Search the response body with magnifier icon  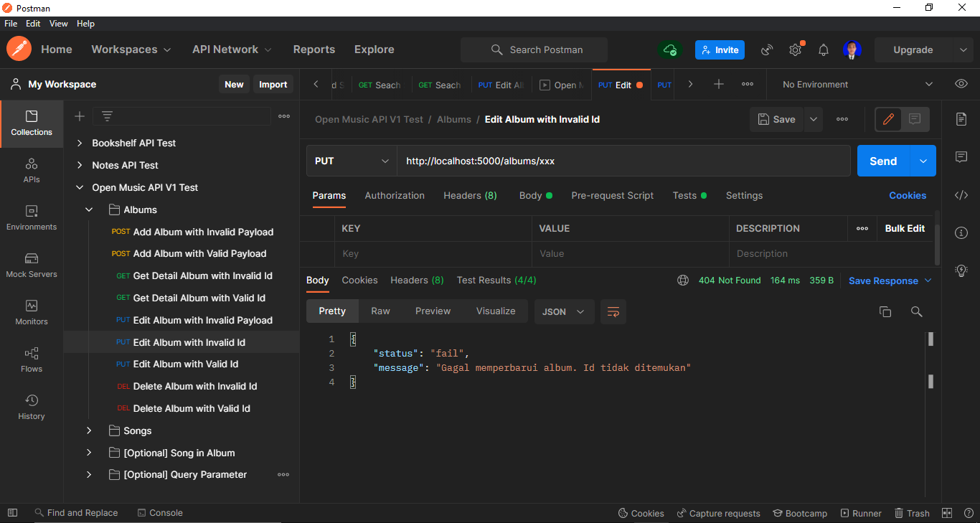[916, 311]
